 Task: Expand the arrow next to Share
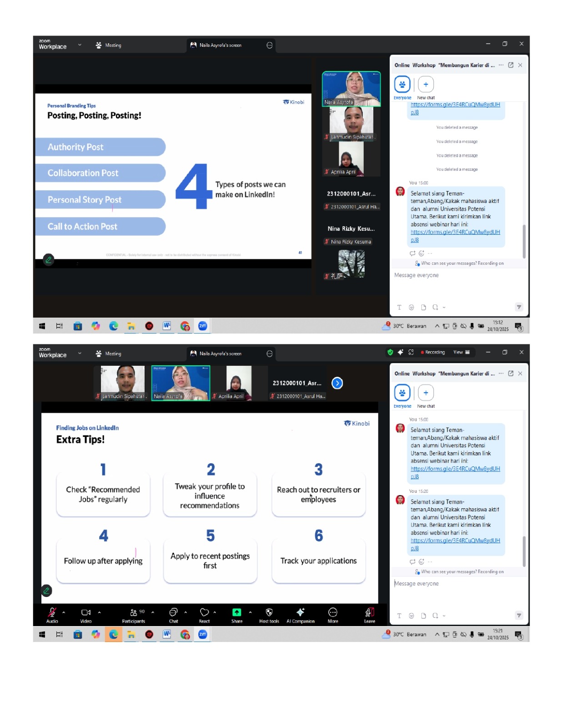(250, 612)
